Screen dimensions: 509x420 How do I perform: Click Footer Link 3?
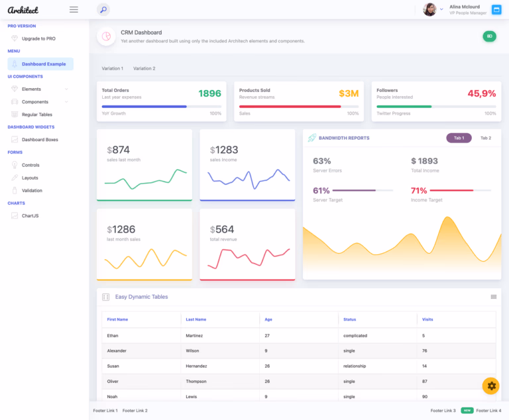click(443, 411)
